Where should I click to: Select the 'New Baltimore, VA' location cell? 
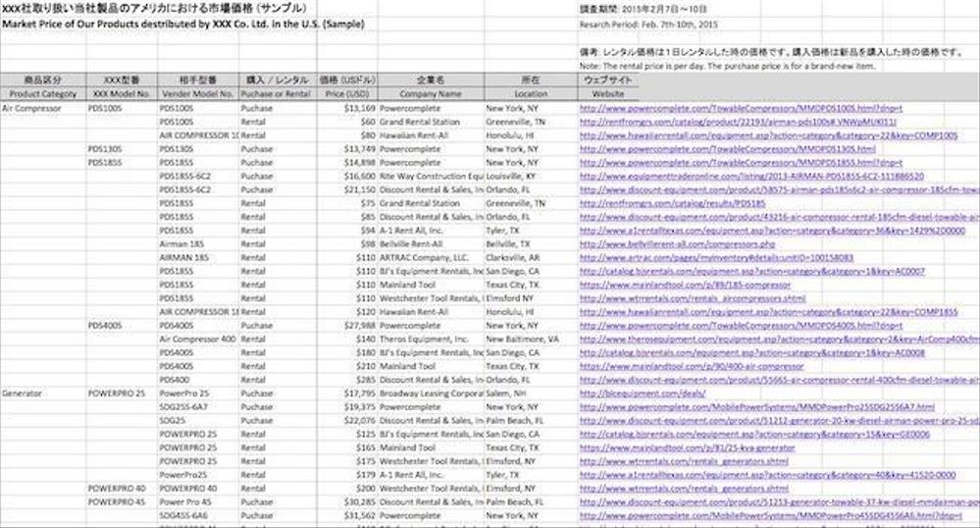tap(531, 339)
